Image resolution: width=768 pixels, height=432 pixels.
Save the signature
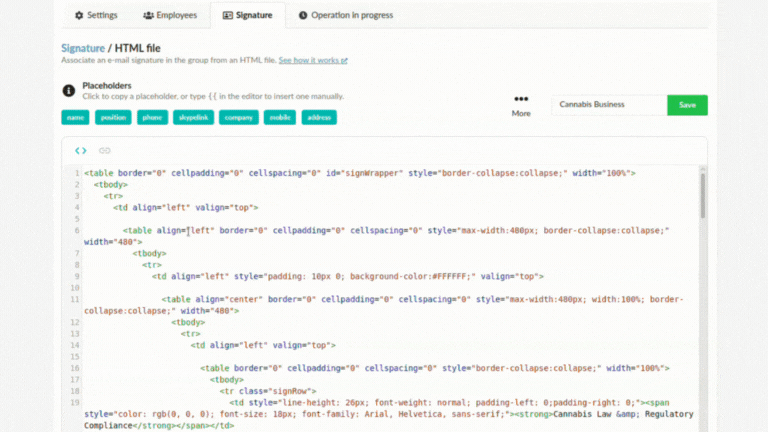tap(687, 105)
